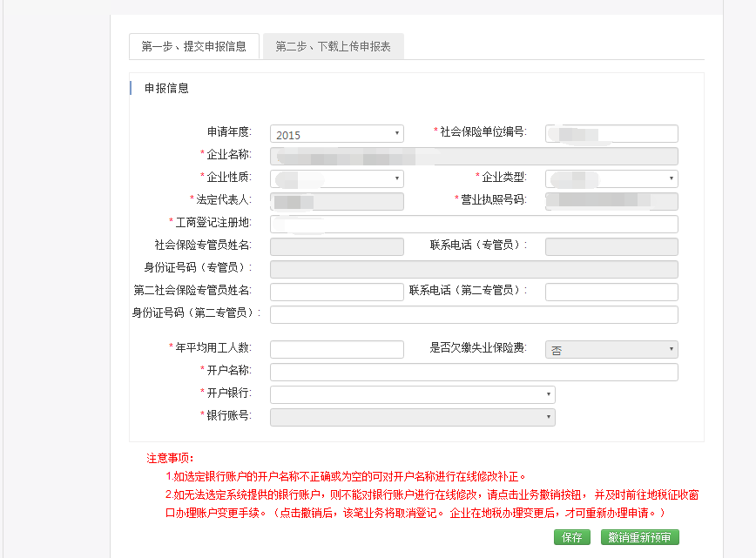Click the 撤销重新预审 button
The width and height of the screenshot is (756, 558).
point(639,538)
